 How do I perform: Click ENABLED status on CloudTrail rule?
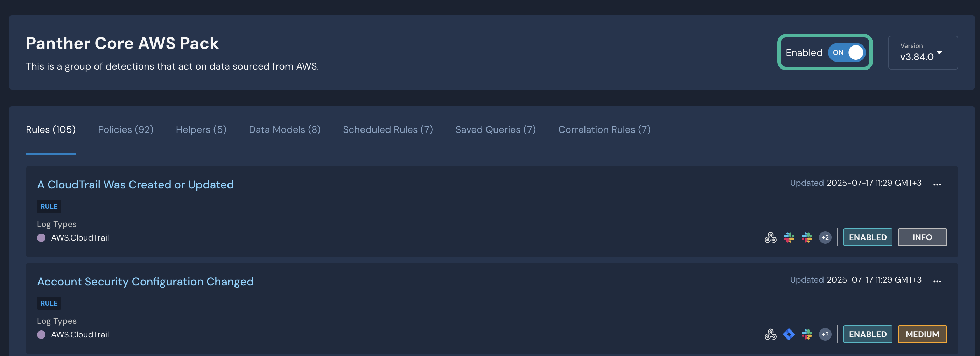pyautogui.click(x=868, y=237)
